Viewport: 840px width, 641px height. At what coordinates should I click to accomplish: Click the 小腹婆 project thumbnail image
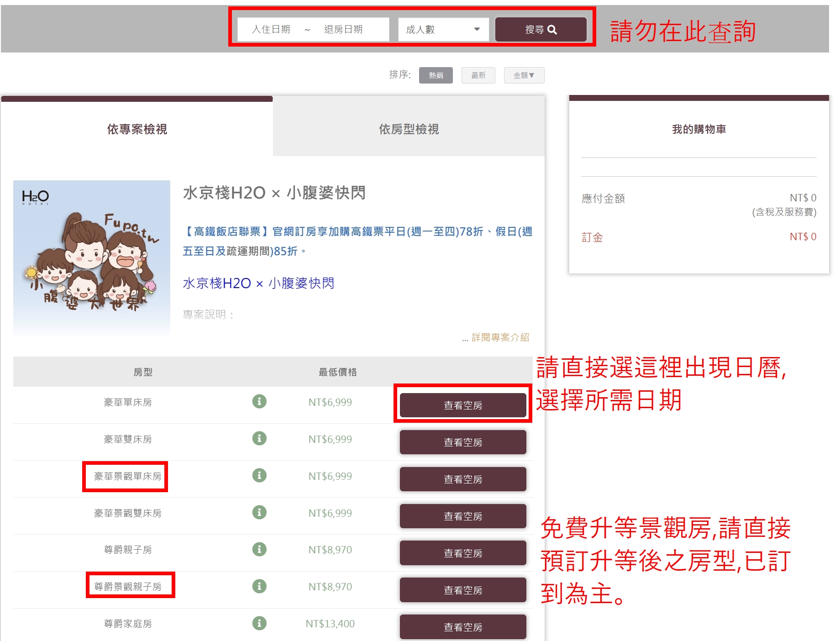(92, 257)
